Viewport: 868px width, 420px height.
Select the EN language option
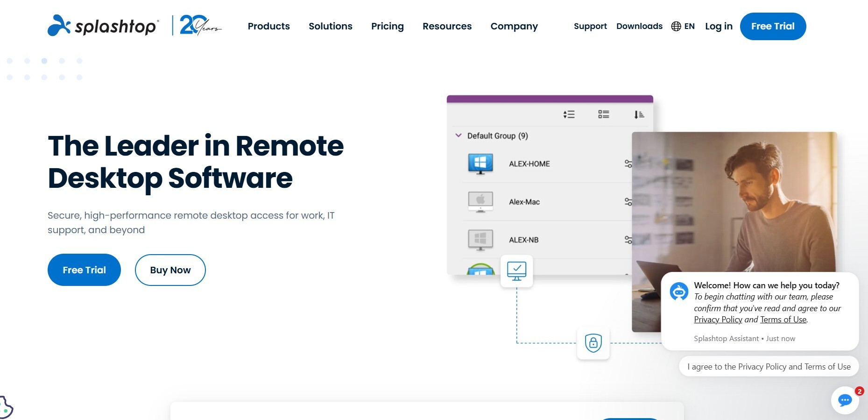click(x=690, y=26)
